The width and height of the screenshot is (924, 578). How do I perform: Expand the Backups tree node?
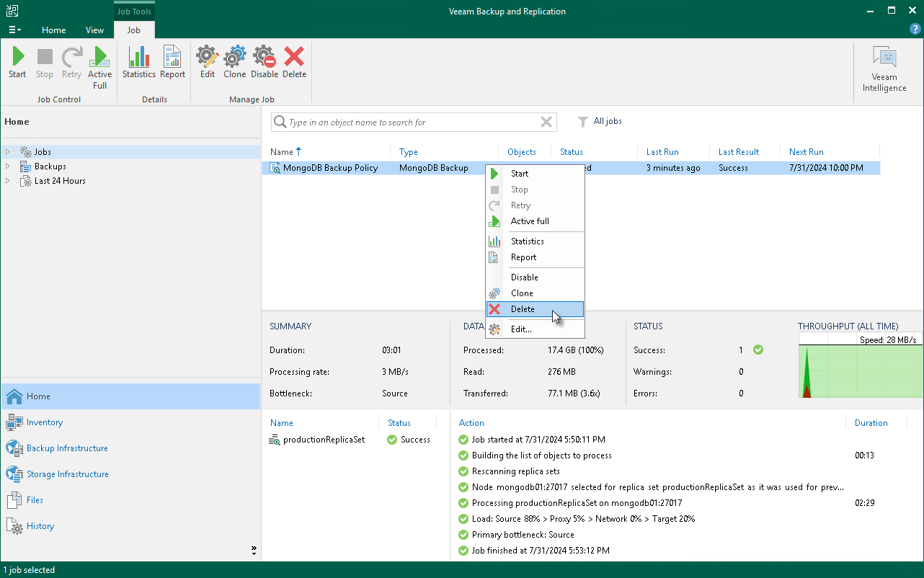click(8, 166)
